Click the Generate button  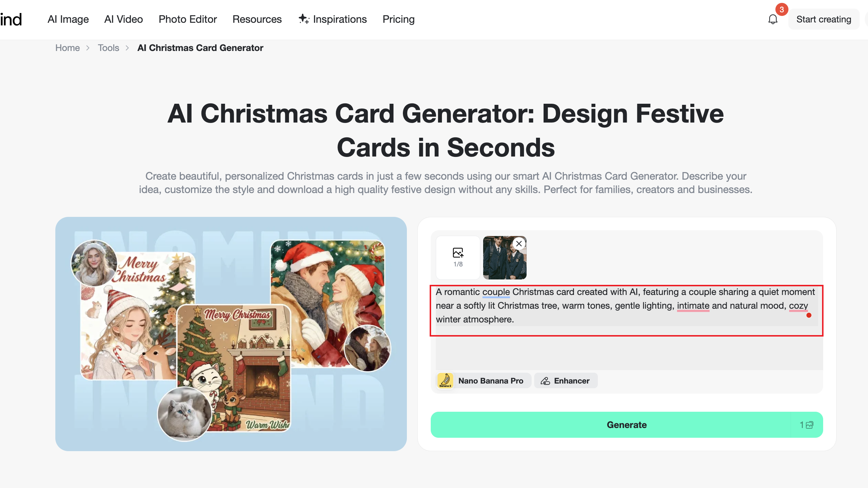[x=626, y=425]
